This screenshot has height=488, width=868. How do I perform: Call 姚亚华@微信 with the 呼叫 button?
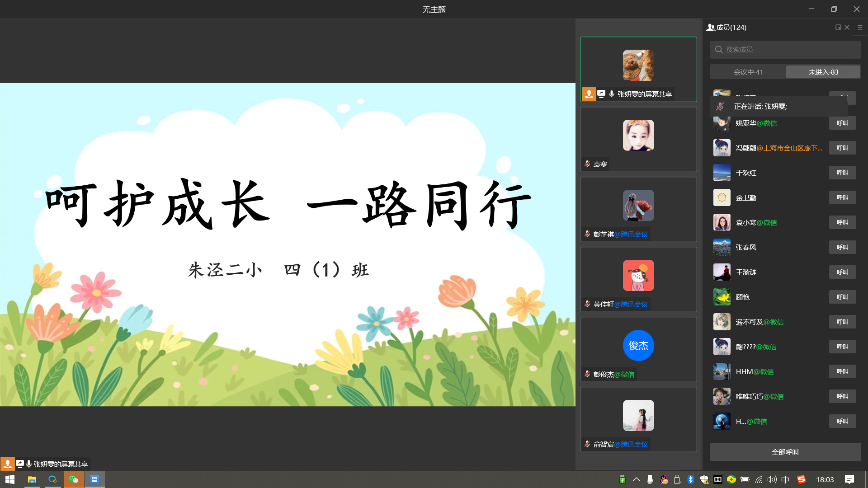click(842, 123)
